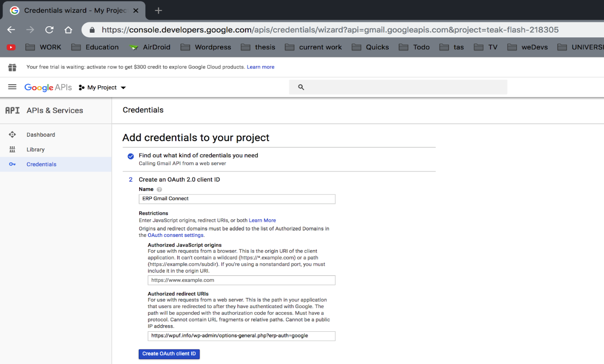Screen dimensions: 604x364
Task: Open the browser home page icon
Action: pyautogui.click(x=68, y=30)
